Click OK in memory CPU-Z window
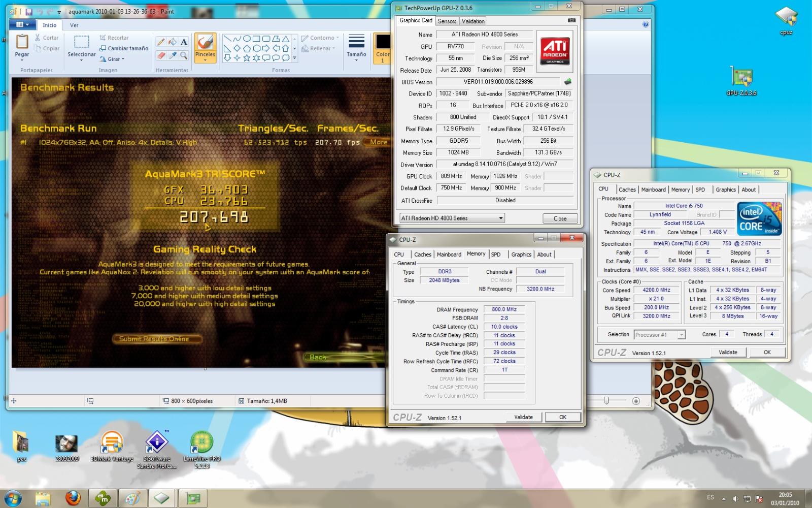This screenshot has height=508, width=812. (563, 417)
